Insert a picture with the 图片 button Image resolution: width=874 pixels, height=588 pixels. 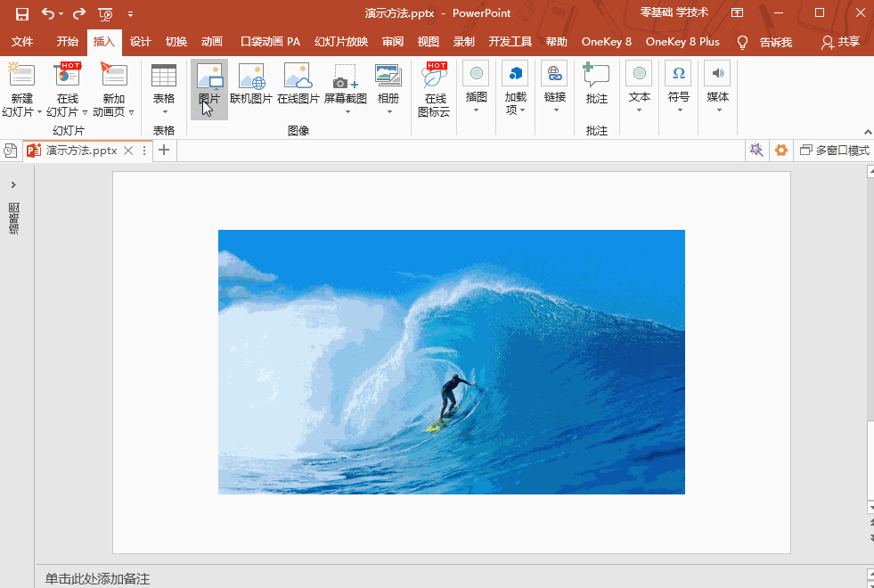tap(209, 90)
